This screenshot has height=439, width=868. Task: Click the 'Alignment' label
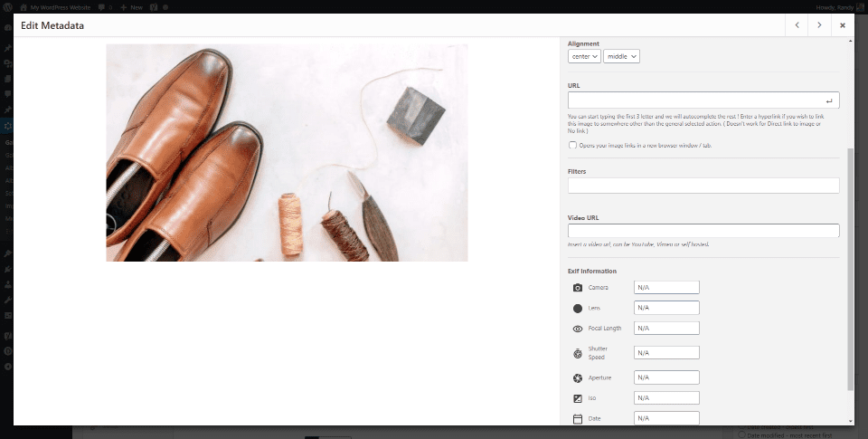(x=583, y=43)
